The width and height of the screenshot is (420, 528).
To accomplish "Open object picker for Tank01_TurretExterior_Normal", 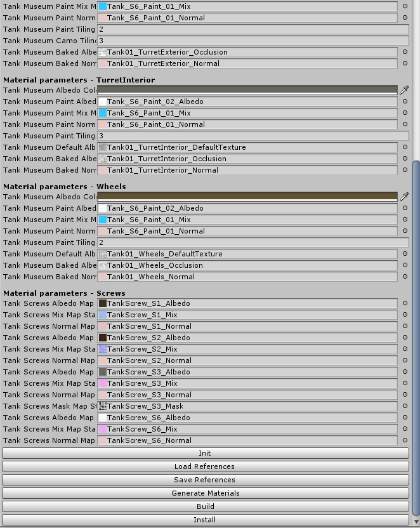I will [x=405, y=63].
